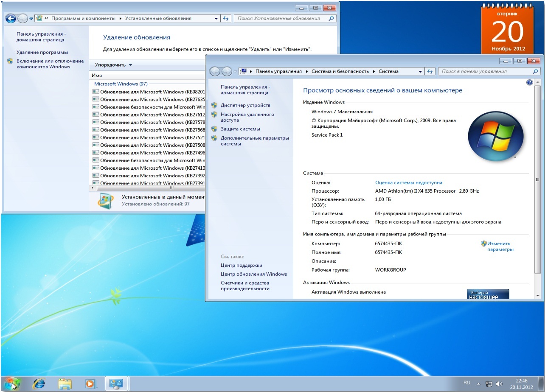Viewport: 545px width, 392px height.
Task: Open recent pages dropdown in Система window
Action: [x=236, y=72]
